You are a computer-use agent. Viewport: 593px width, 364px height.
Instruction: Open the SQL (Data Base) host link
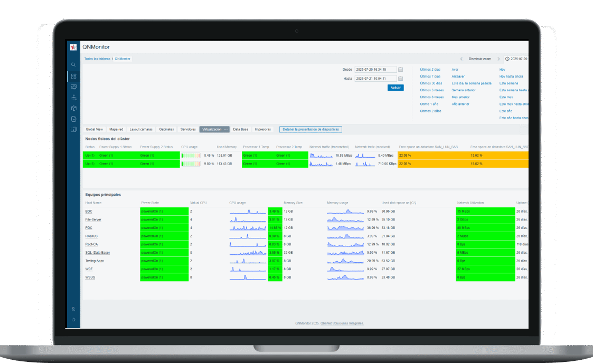click(98, 253)
